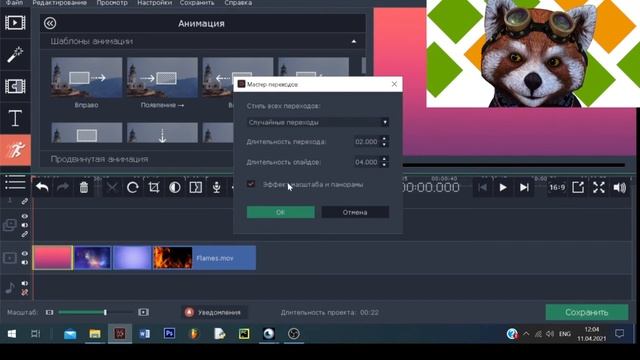Open the Save menu in menu bar
Screen dimensions: 640x360
coord(197,3)
